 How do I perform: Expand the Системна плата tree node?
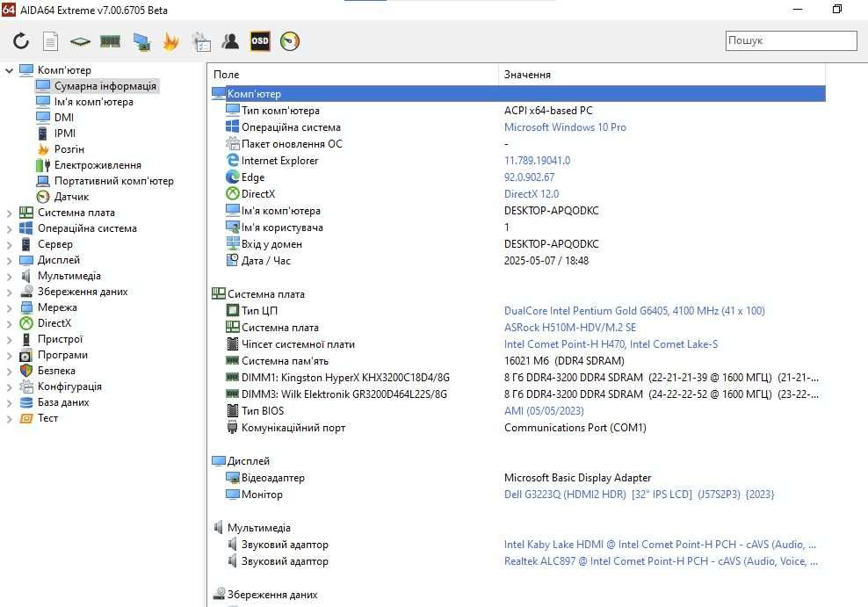(x=10, y=213)
